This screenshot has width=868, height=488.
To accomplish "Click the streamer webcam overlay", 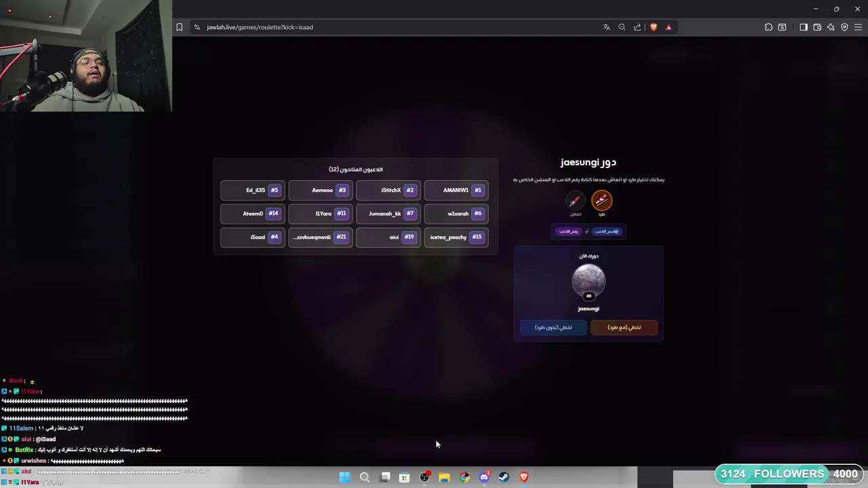I will click(x=86, y=56).
